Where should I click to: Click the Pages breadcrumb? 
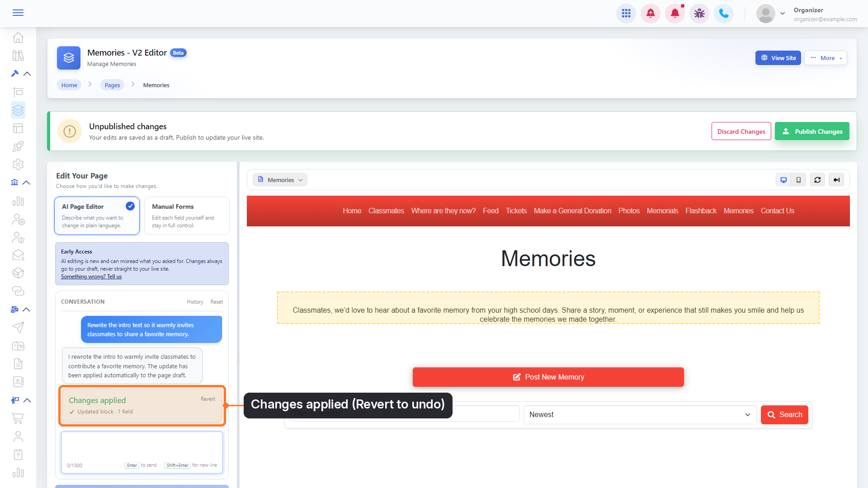(113, 85)
